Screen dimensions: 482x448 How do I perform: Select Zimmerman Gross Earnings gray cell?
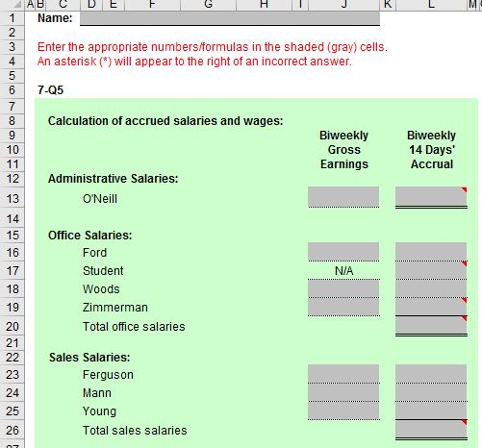pyautogui.click(x=343, y=307)
